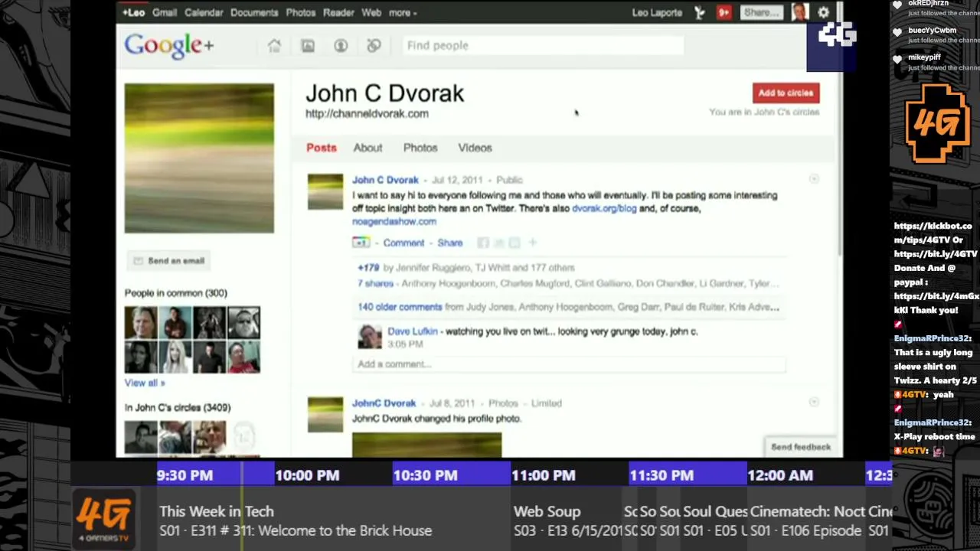Open the '7 shares' link
This screenshot has width=980, height=551.
(375, 283)
